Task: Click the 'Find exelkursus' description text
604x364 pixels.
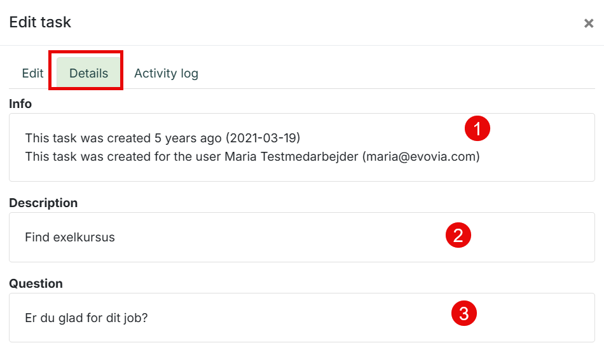Action: [x=70, y=238]
